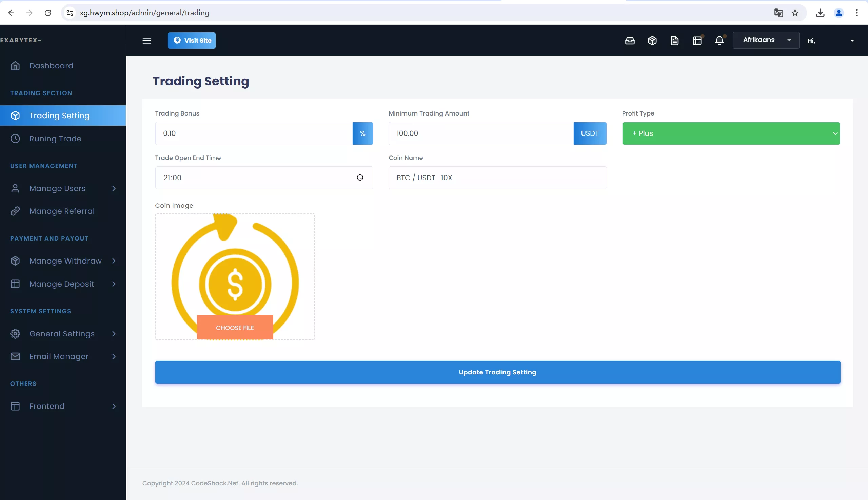
Task: Click the Visit Site button
Action: 191,41
